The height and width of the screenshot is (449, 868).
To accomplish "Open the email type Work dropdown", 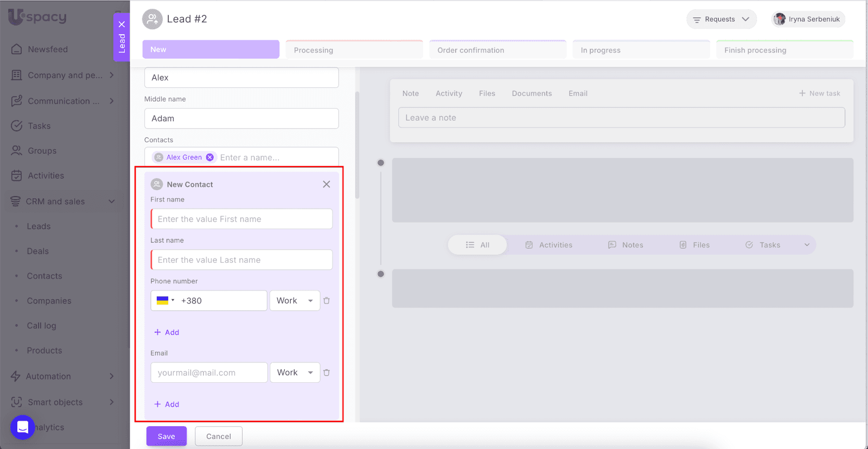I will [295, 372].
